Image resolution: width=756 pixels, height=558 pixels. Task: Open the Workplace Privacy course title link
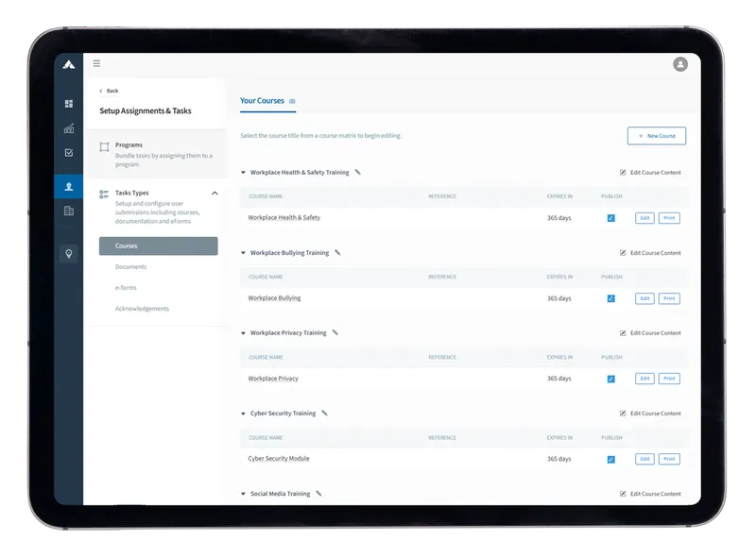click(x=273, y=379)
